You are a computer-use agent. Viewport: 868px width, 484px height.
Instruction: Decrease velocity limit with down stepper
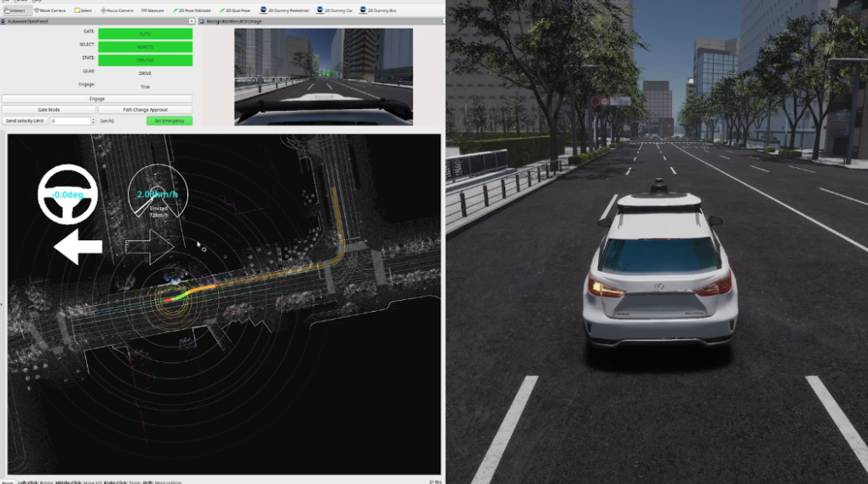click(93, 123)
